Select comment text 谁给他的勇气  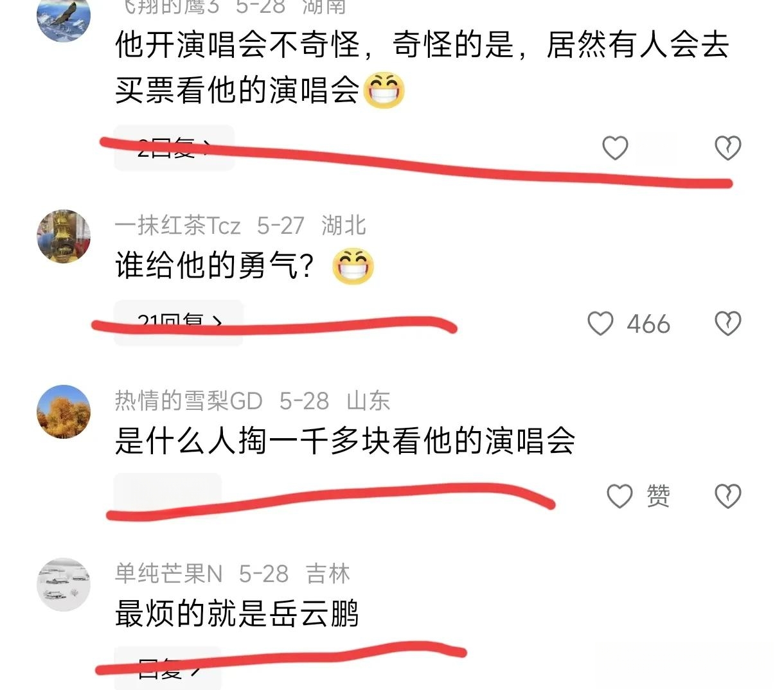click(215, 266)
